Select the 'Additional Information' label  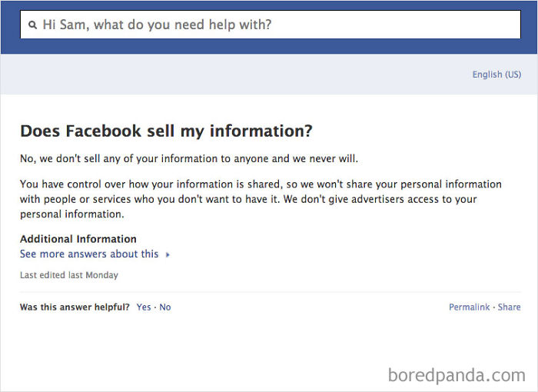coord(78,239)
